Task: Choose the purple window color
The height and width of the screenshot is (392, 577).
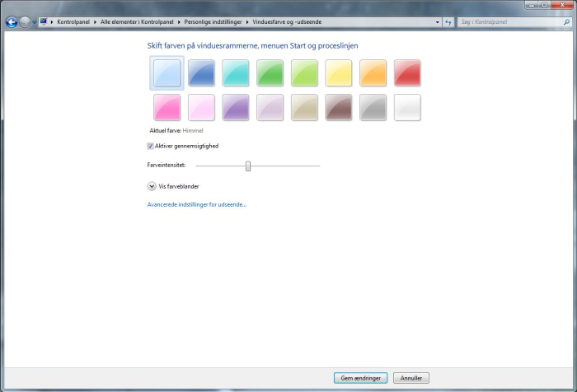Action: [236, 107]
